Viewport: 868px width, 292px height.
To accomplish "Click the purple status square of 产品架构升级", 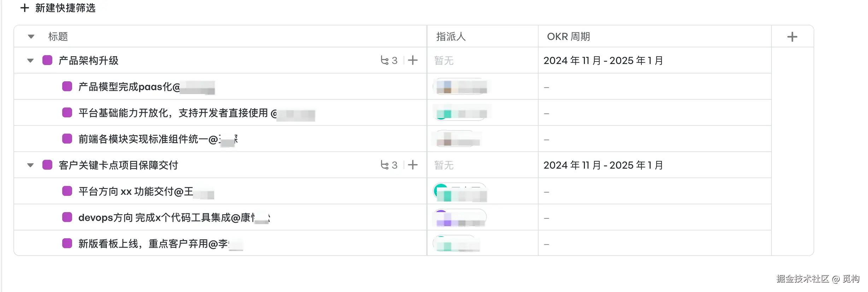I will point(47,60).
